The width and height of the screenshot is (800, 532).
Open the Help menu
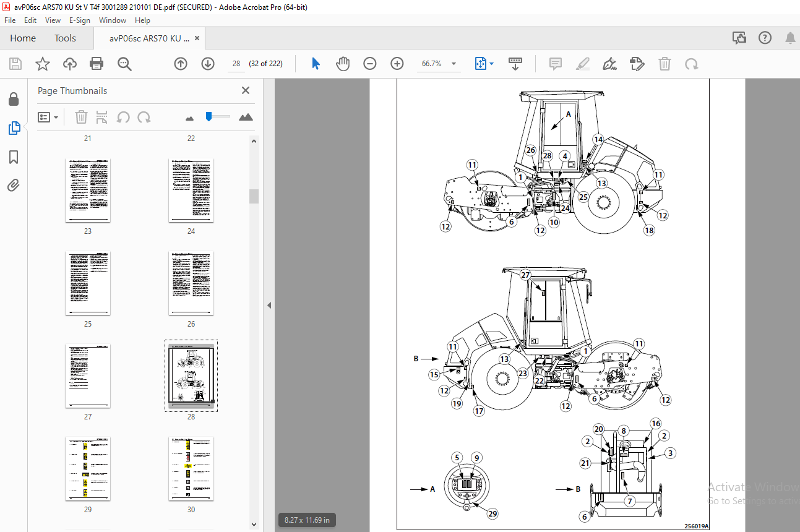tap(142, 20)
